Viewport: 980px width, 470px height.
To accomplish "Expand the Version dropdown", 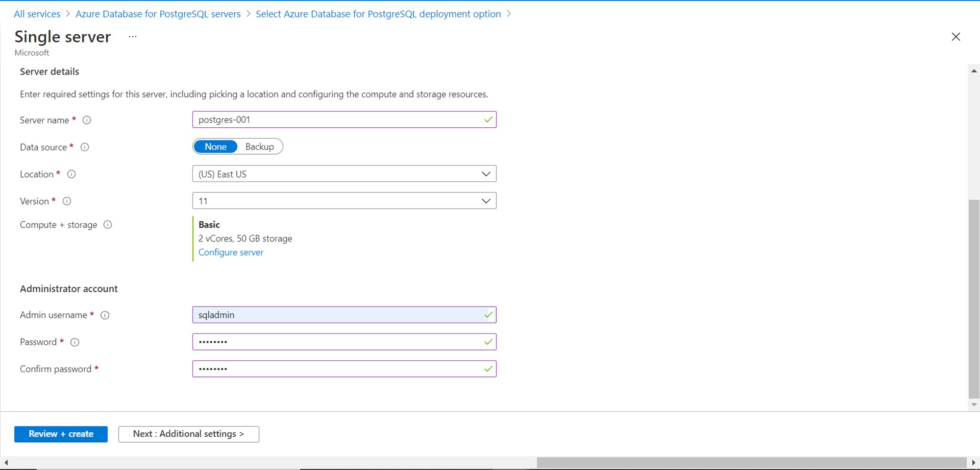I will click(344, 201).
